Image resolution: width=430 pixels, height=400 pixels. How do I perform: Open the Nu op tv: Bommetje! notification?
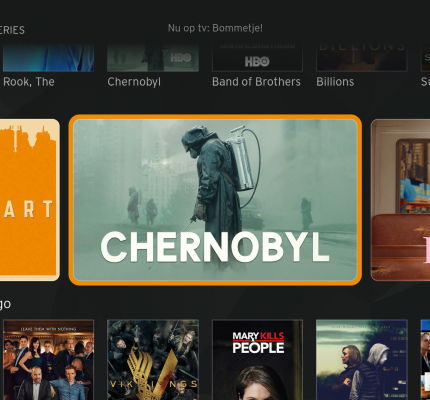tap(215, 28)
